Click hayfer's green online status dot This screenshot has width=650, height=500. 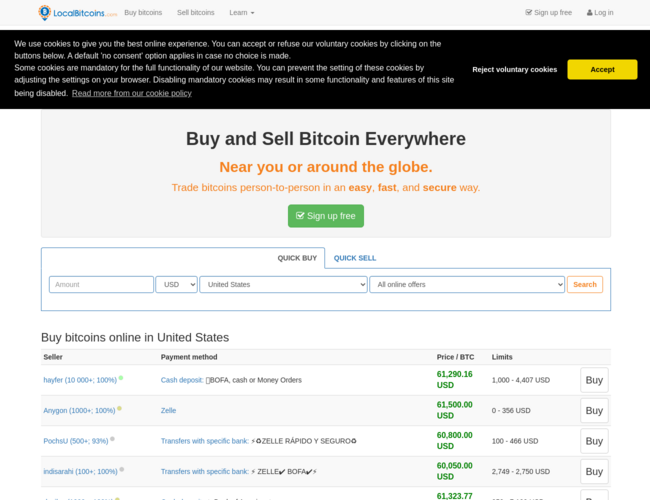[x=121, y=378]
